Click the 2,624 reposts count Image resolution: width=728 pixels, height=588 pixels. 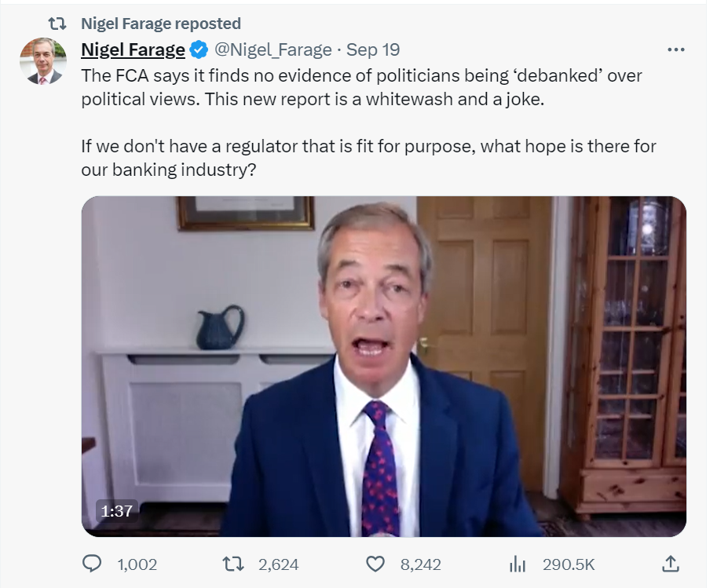coord(277,564)
